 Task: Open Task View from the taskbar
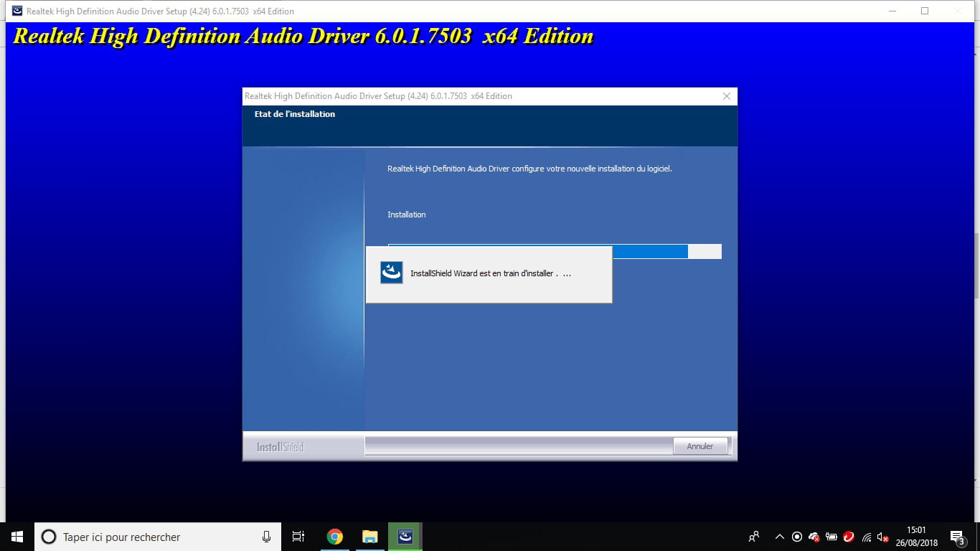(x=298, y=537)
